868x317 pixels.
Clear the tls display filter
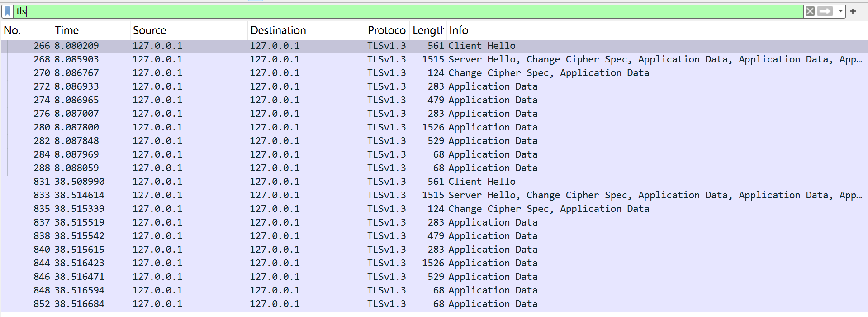click(x=810, y=11)
